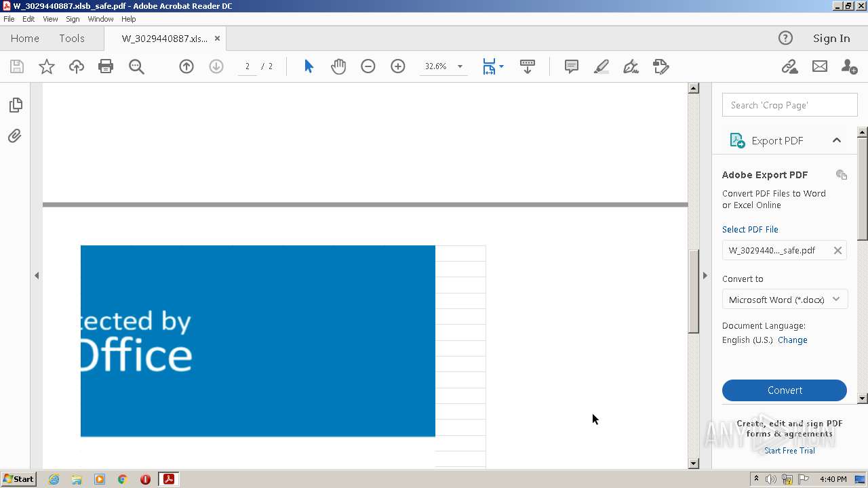Screen dimensions: 868x488
Task: Open the attachments paperclip panel
Action: click(x=15, y=136)
